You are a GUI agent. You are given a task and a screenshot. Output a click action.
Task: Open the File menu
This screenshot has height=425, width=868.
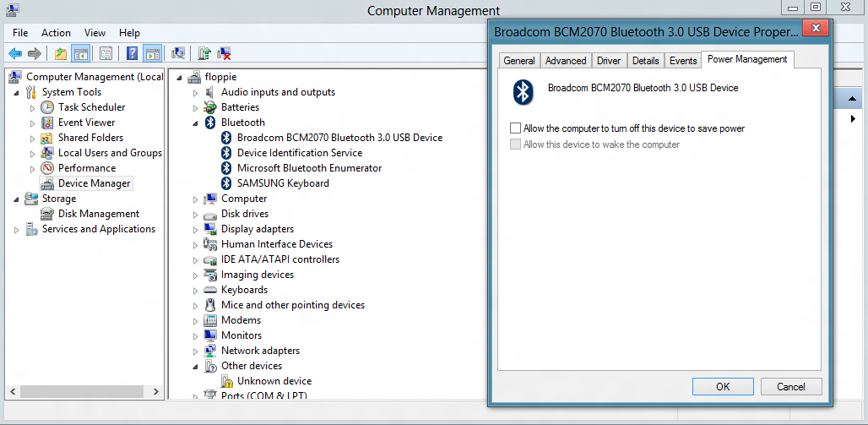[20, 33]
